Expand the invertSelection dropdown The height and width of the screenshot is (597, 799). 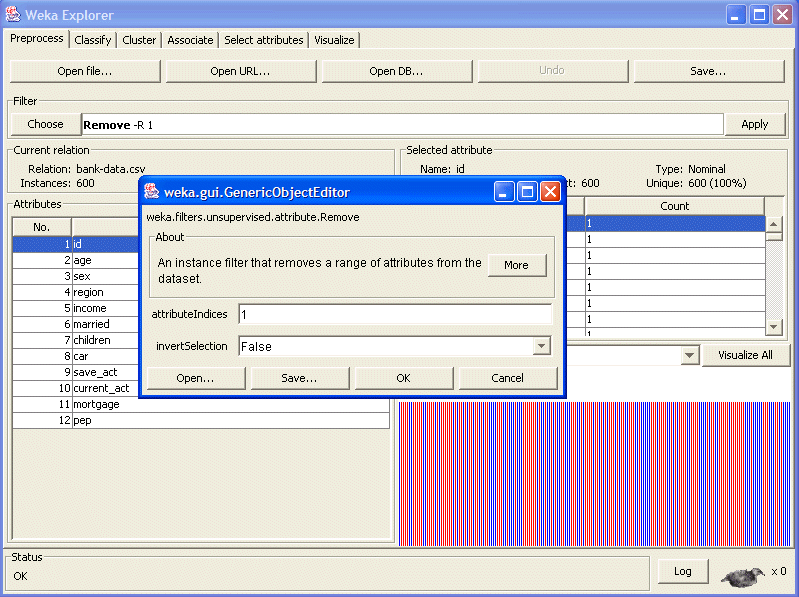541,346
